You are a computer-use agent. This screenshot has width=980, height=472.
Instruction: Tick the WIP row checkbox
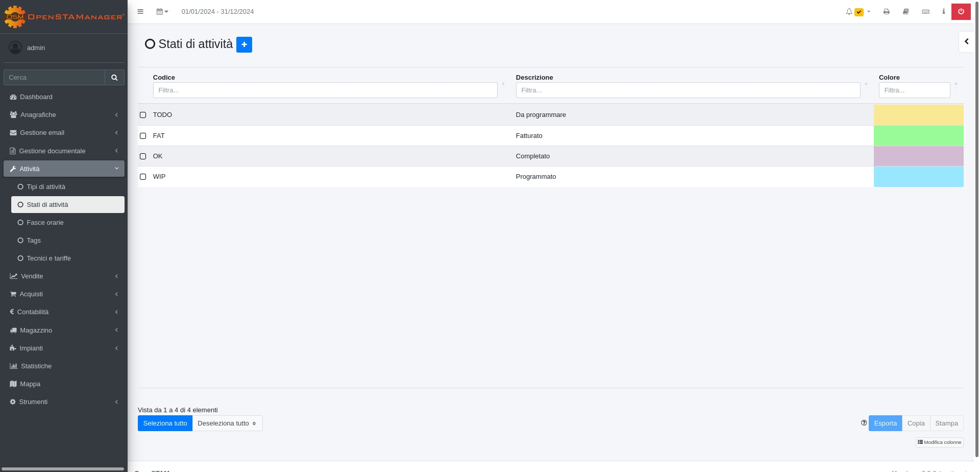(143, 177)
